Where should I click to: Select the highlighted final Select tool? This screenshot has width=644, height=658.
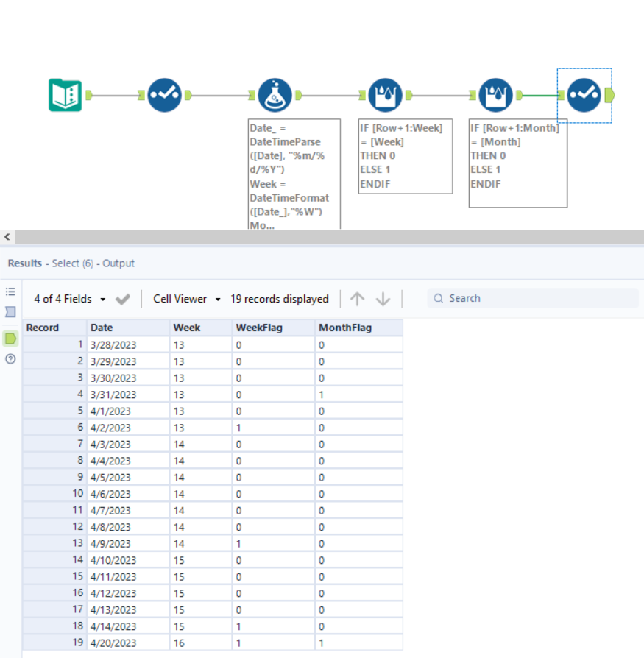[583, 96]
